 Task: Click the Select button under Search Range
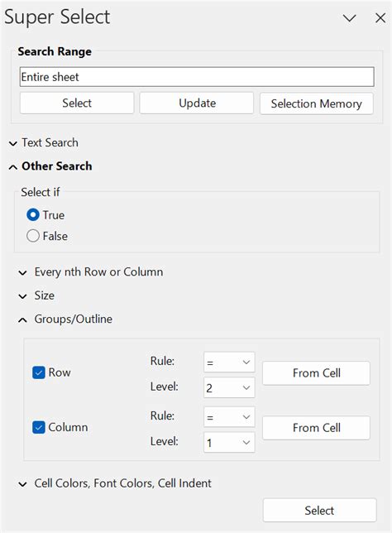click(x=77, y=103)
